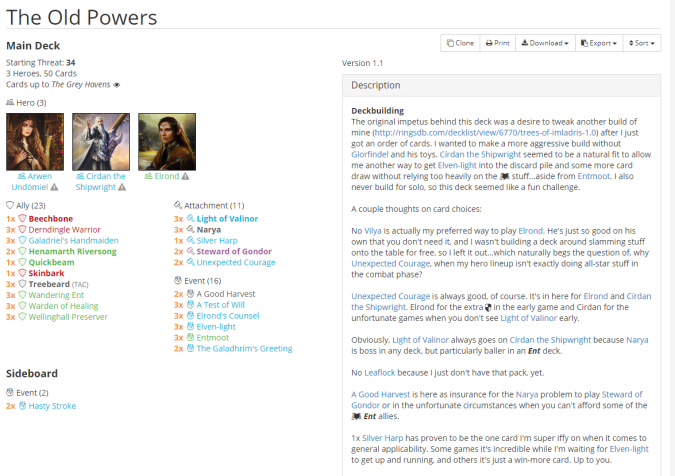
Task: Open the Export dropdown menu
Action: [599, 43]
